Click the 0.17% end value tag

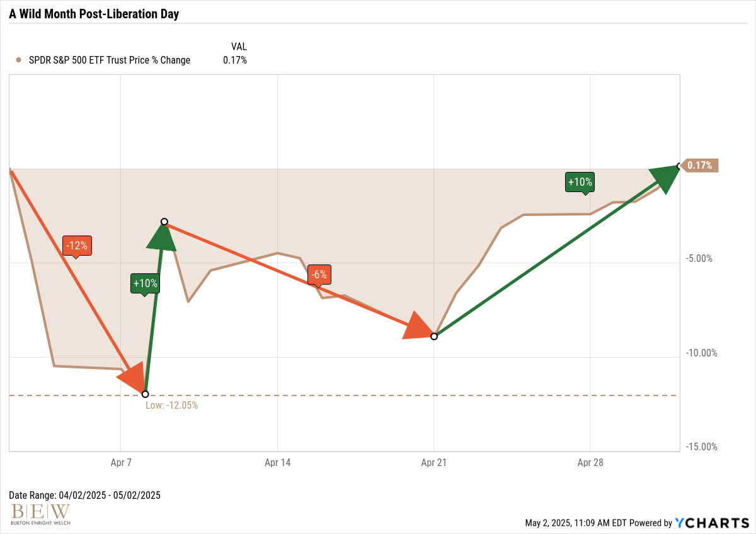(699, 166)
